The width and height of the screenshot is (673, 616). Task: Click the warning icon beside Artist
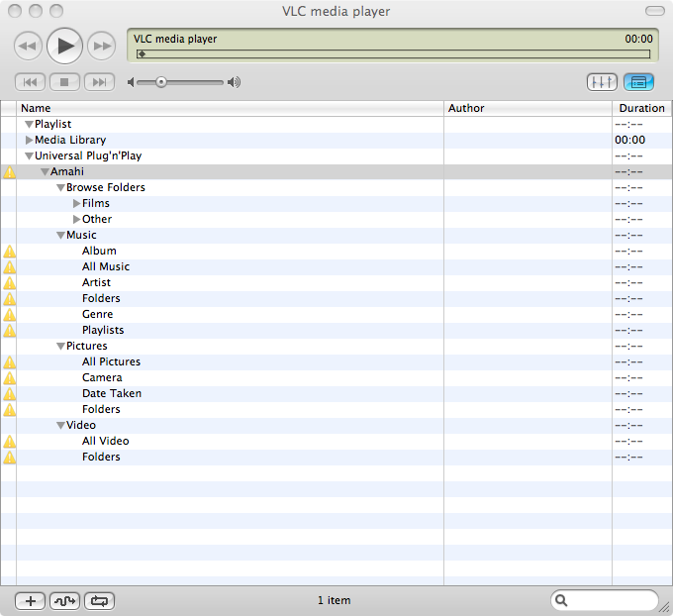10,283
